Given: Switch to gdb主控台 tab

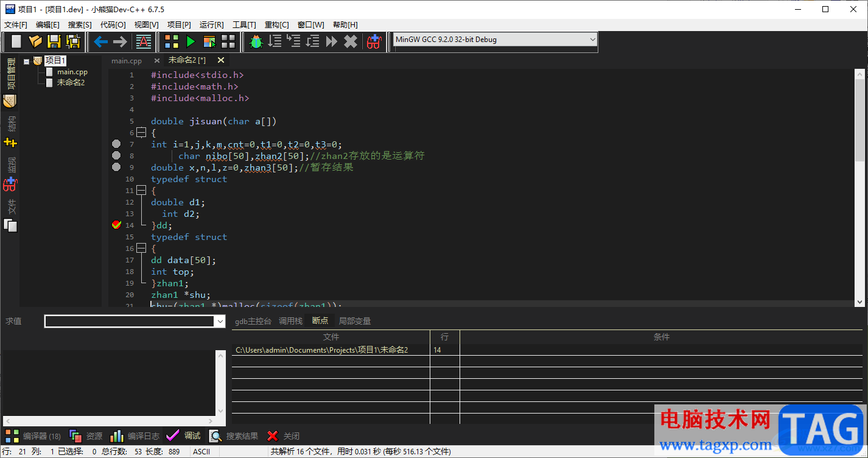Looking at the screenshot, I should (x=253, y=320).
